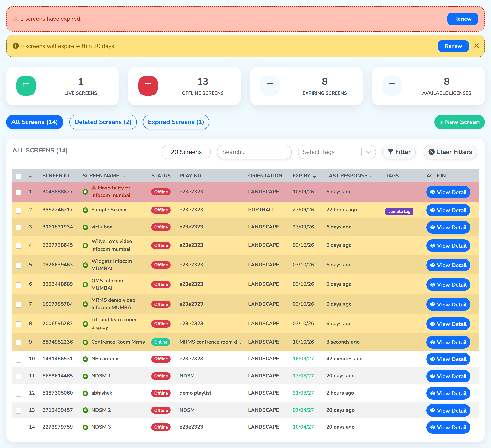Click the Android icon beside virtu box

coord(85,227)
